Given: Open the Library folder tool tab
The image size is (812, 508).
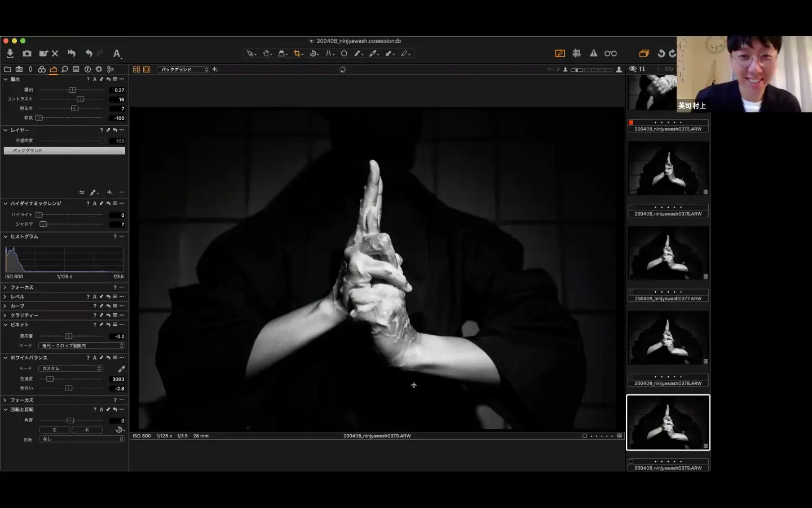Looking at the screenshot, I should 7,69.
